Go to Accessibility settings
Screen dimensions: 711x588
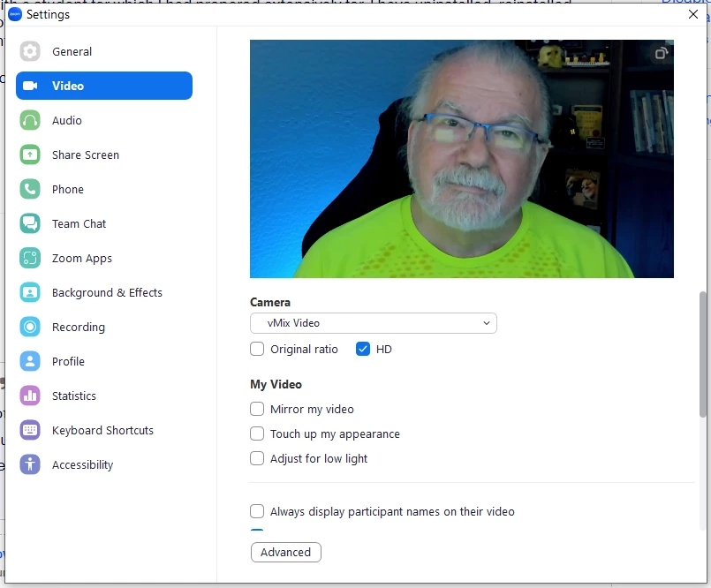pyautogui.click(x=104, y=464)
